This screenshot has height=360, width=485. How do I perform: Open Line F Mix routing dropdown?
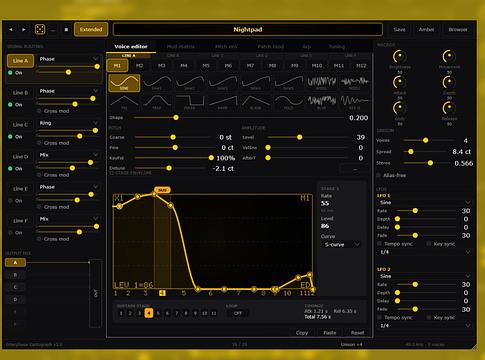[68, 219]
